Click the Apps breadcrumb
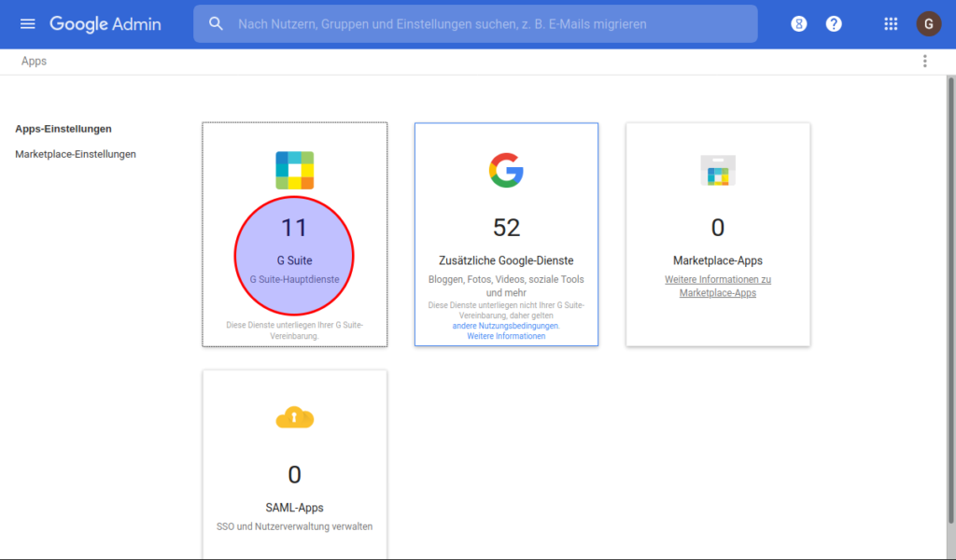Viewport: 956px width, 560px height. click(x=35, y=61)
